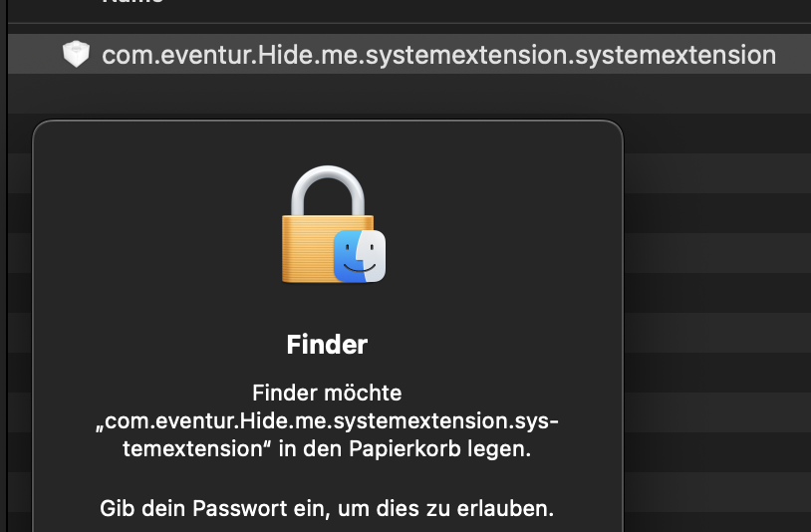Click the Finder face badge on the padlock

pos(359,255)
